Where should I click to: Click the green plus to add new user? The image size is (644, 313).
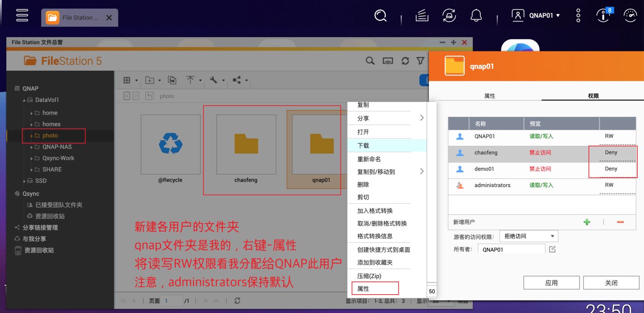(587, 222)
